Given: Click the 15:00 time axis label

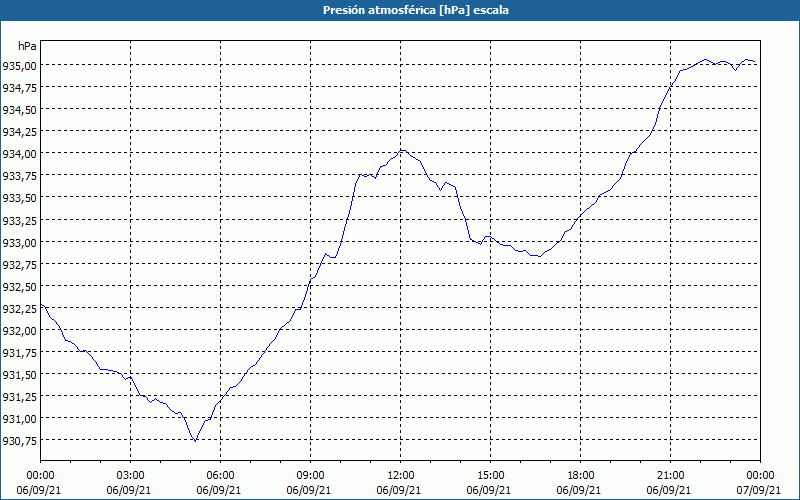Looking at the screenshot, I should (x=490, y=476).
